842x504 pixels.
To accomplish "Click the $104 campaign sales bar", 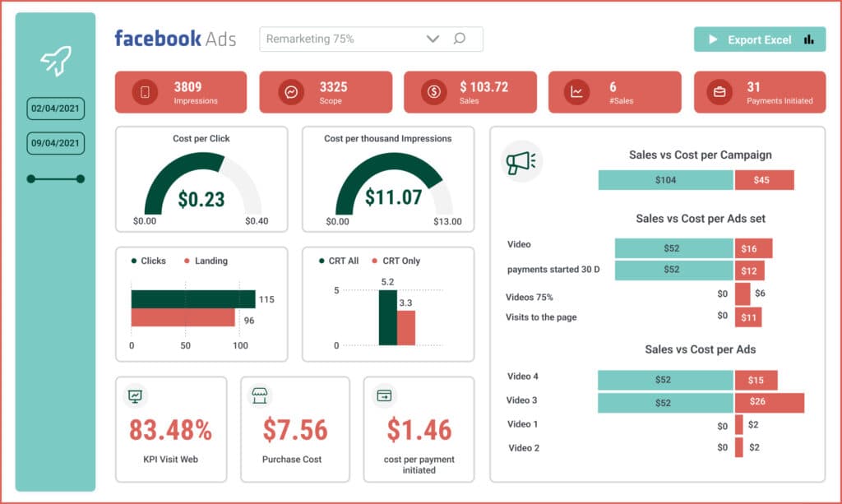I will (666, 180).
